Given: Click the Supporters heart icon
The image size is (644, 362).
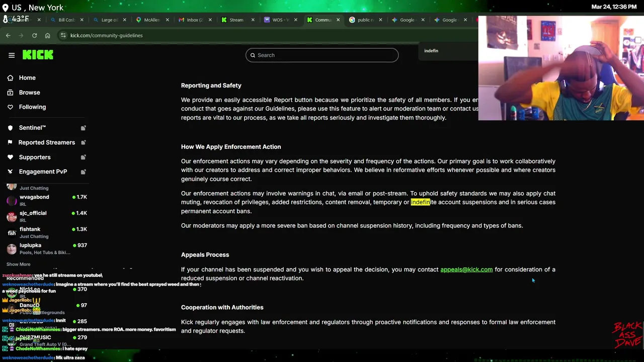Looking at the screenshot, I should tap(10, 157).
